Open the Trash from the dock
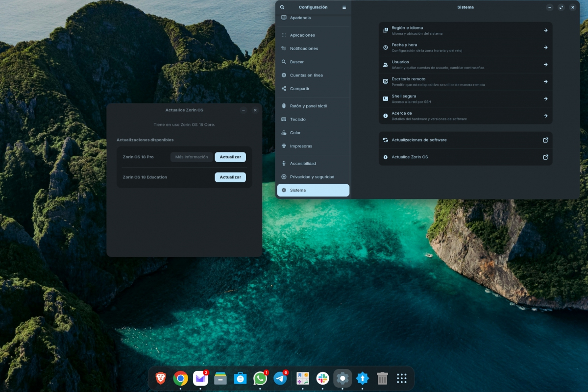 (382, 378)
